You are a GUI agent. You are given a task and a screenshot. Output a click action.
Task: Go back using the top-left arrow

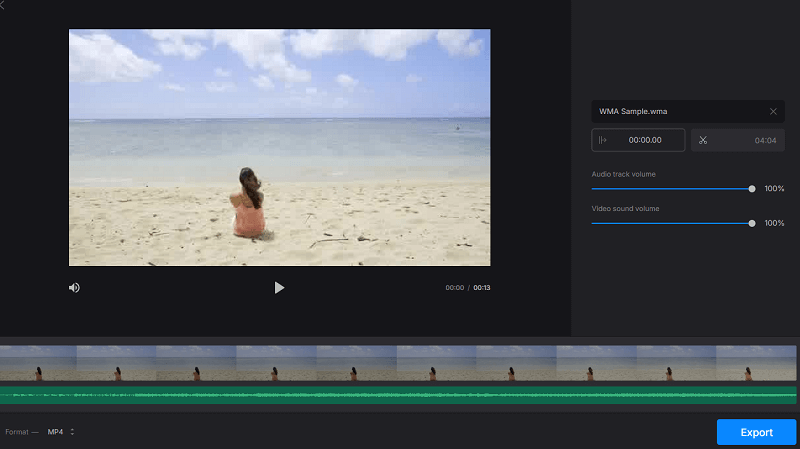tap(3, 4)
